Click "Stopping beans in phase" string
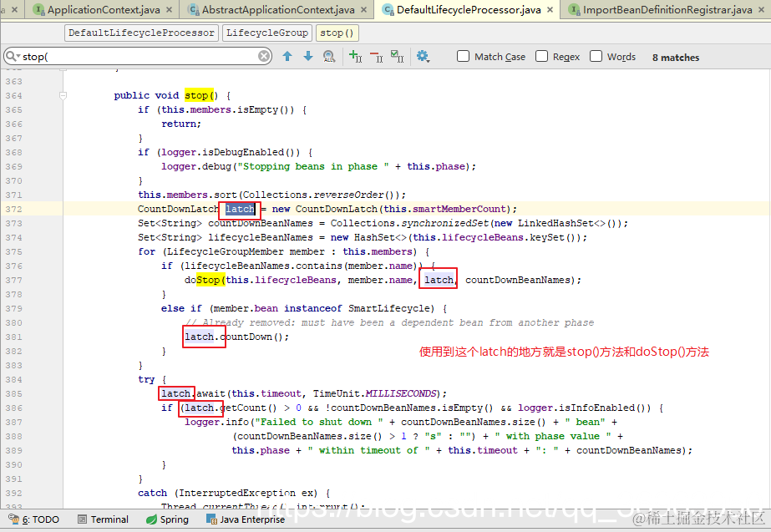771x532 pixels. 314,166
